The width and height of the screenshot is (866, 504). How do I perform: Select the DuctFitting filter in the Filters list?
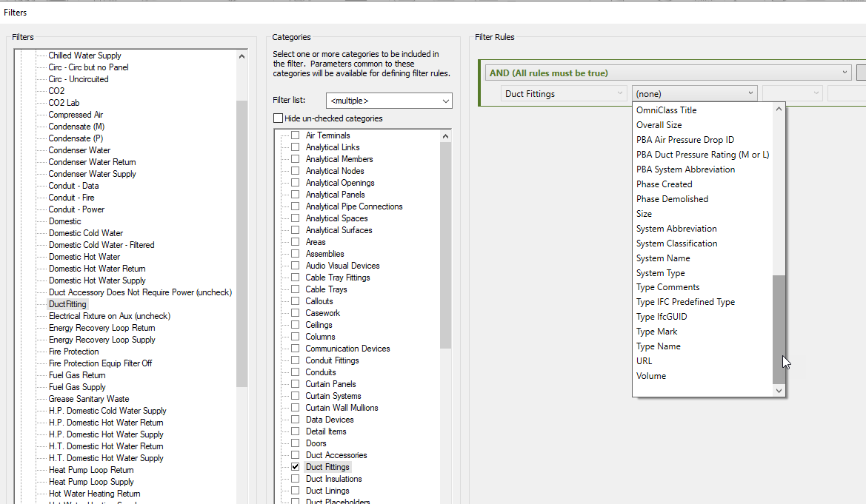tap(67, 303)
